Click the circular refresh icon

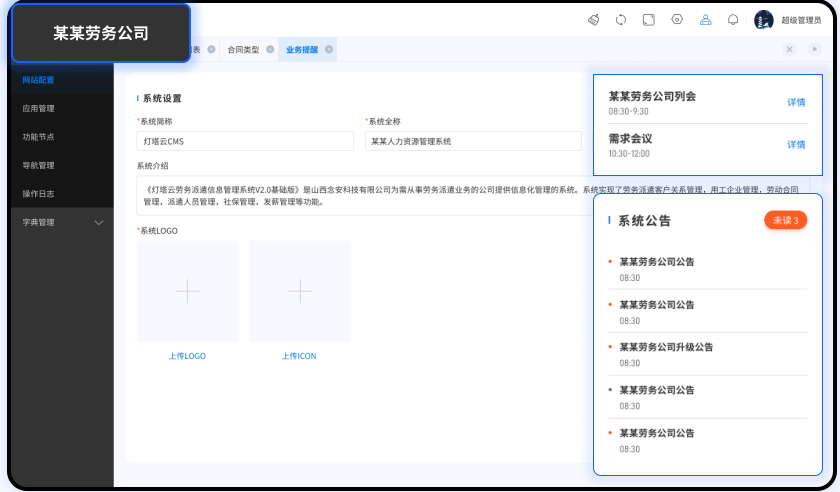pyautogui.click(x=621, y=19)
